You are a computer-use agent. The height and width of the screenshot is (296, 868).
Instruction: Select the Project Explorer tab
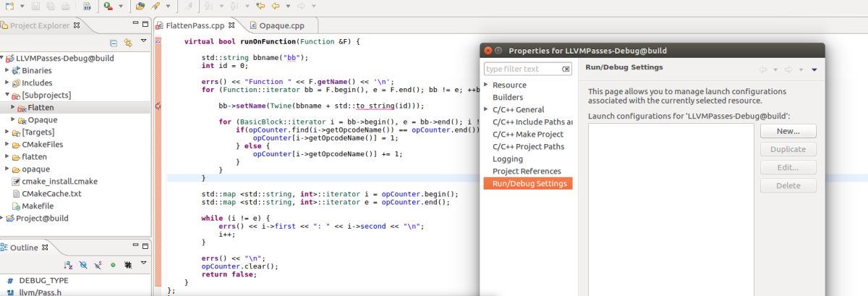pyautogui.click(x=40, y=26)
